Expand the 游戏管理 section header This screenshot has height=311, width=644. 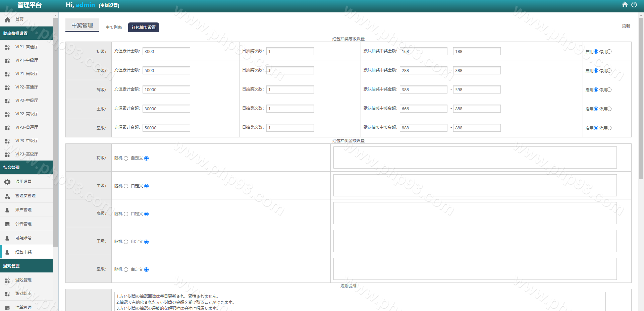(x=26, y=266)
